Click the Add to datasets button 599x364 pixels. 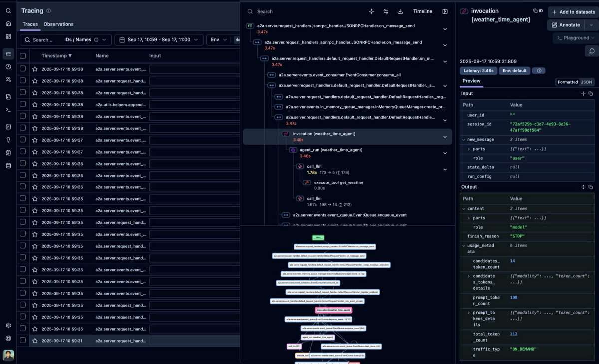pos(573,12)
